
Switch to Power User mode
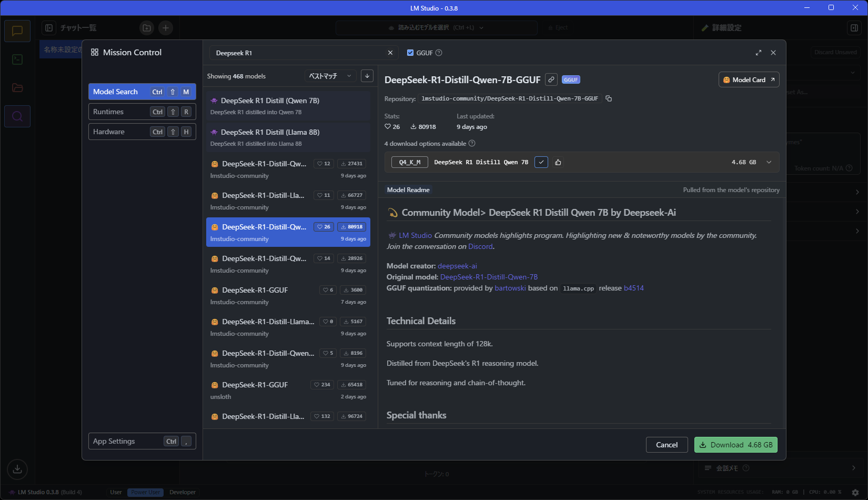[x=146, y=493]
